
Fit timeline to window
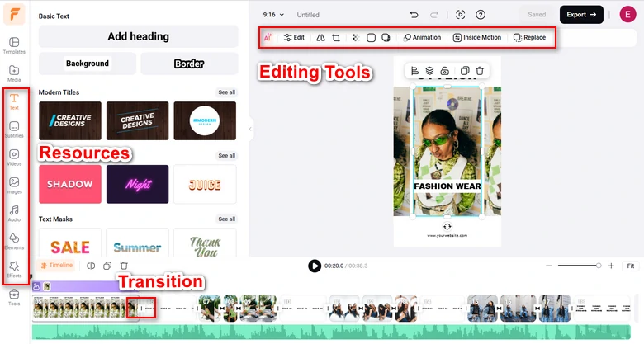[x=631, y=266]
